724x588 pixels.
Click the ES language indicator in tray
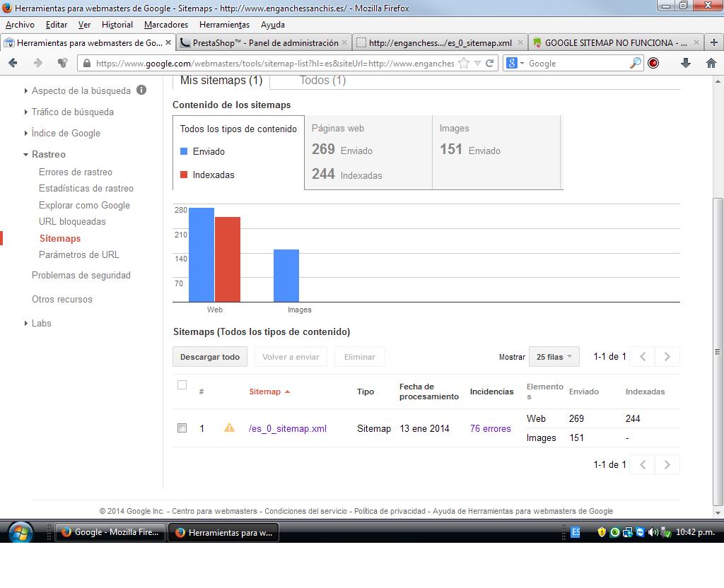coord(576,532)
